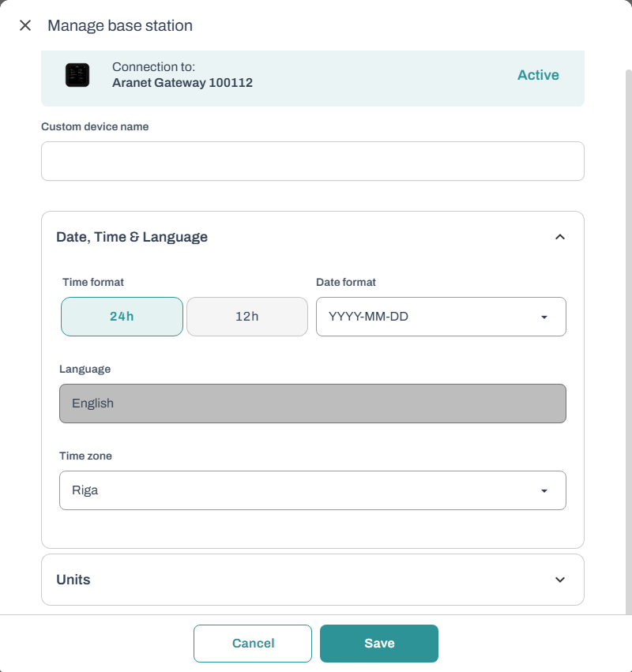Click the Manage base station title

(120, 25)
